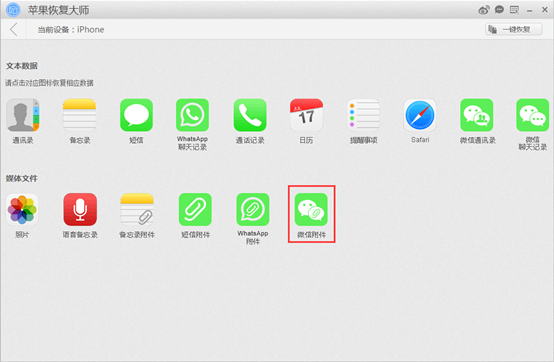Select the 备忘录 notes icon
Image resolution: width=554 pixels, height=362 pixels.
(x=79, y=115)
